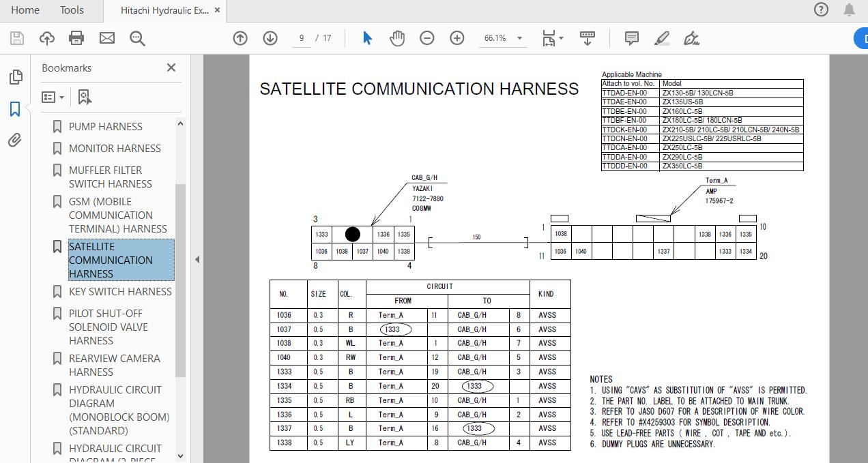Open the Find text magnifier tool

click(x=137, y=38)
